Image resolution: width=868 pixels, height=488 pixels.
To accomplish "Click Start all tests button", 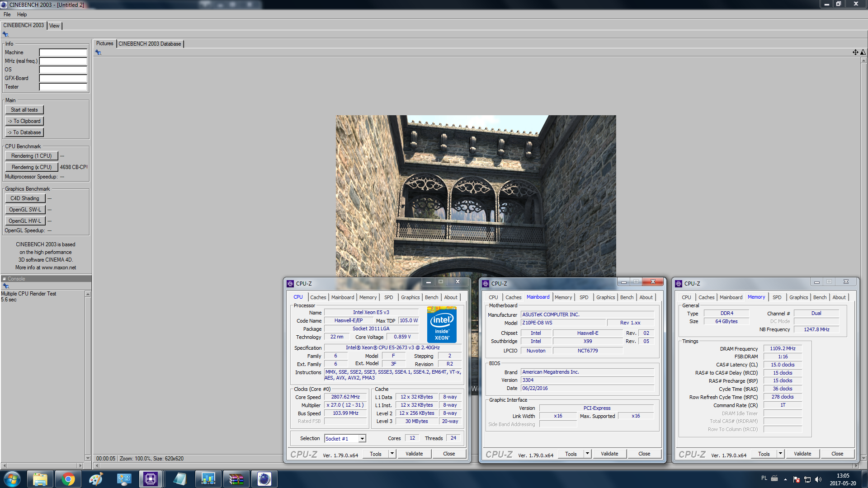I will pos(24,110).
